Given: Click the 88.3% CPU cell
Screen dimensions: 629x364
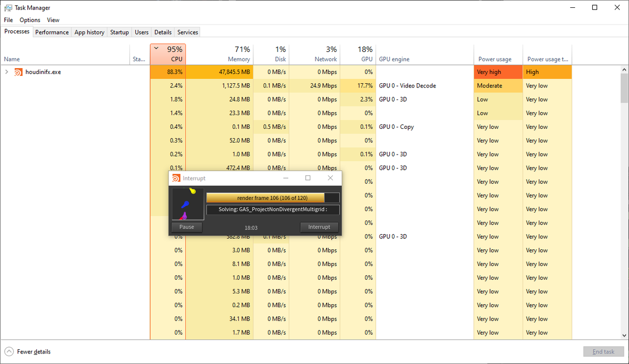Looking at the screenshot, I should point(168,72).
